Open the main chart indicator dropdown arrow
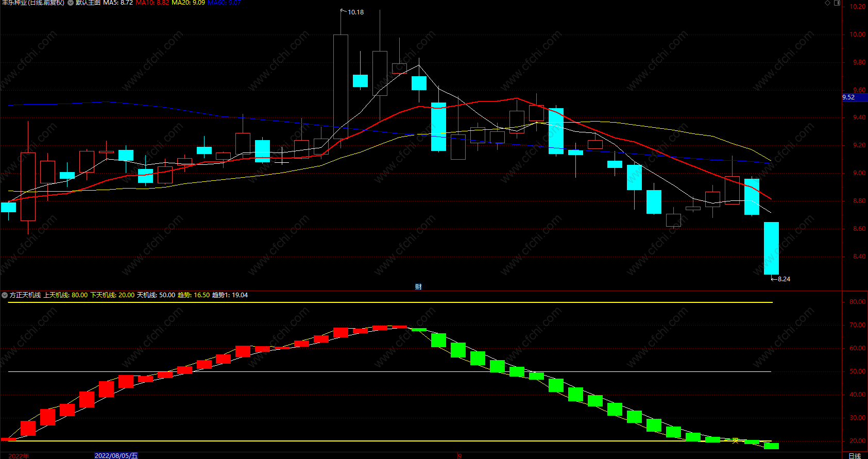 tap(71, 3)
